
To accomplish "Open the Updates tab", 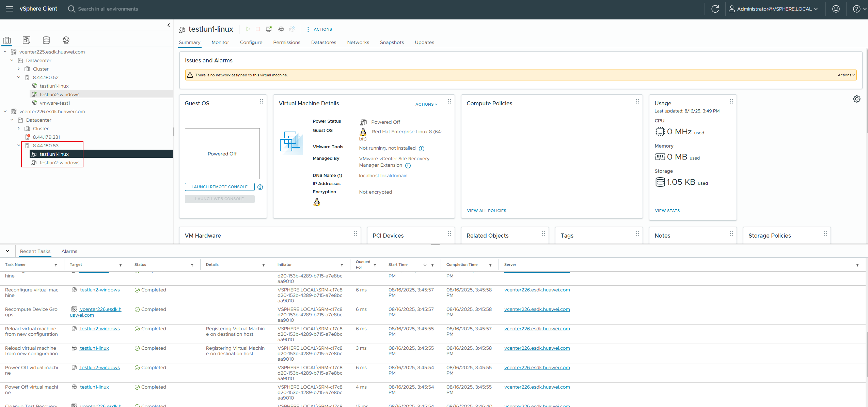I will tap(424, 42).
